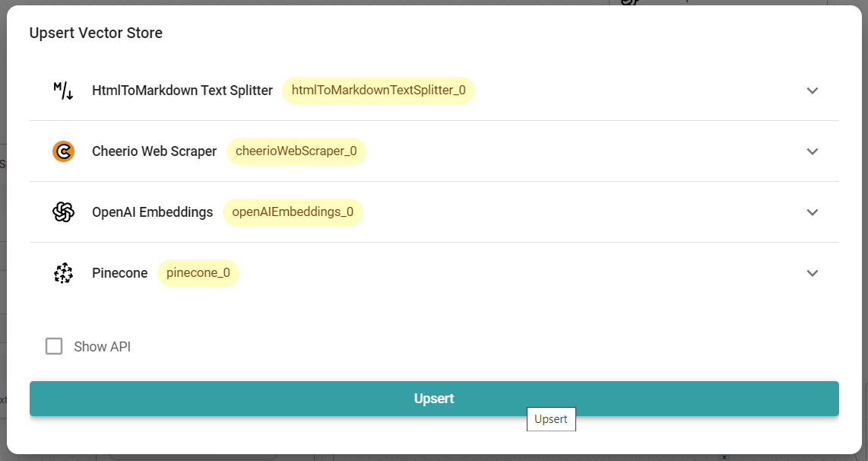Click the OpenAI Embeddings logo icon
Image resolution: width=868 pixels, height=461 pixels.
pos(63,212)
